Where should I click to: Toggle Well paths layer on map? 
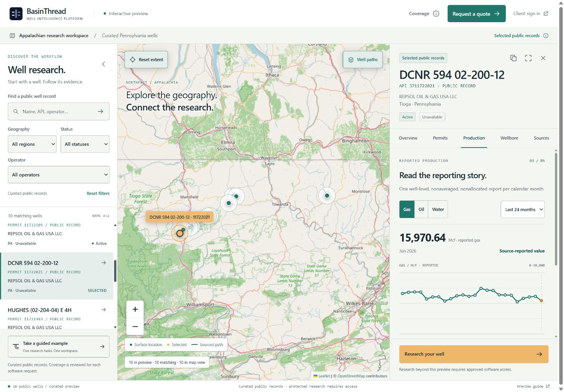pyautogui.click(x=363, y=60)
